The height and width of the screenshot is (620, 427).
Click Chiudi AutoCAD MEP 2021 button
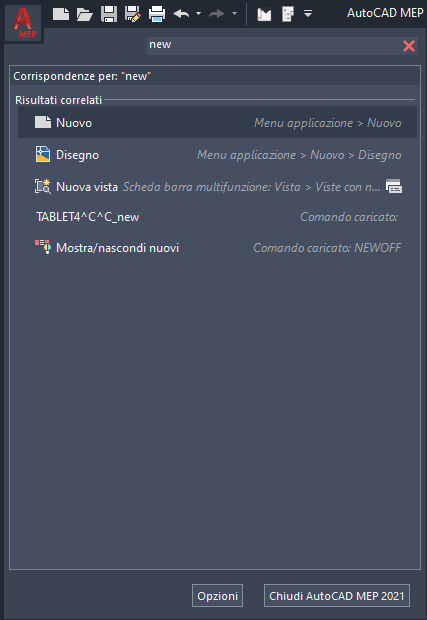tap(337, 595)
